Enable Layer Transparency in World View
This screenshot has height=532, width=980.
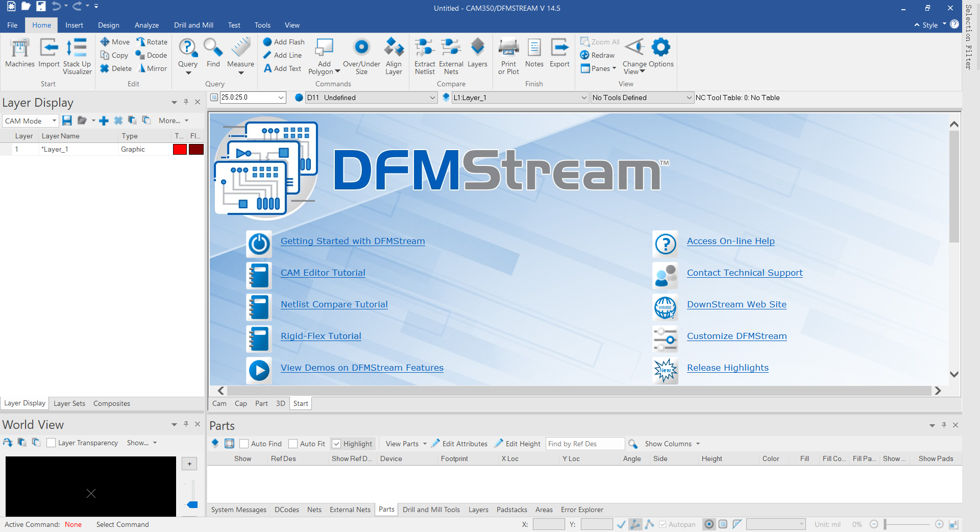click(x=51, y=443)
